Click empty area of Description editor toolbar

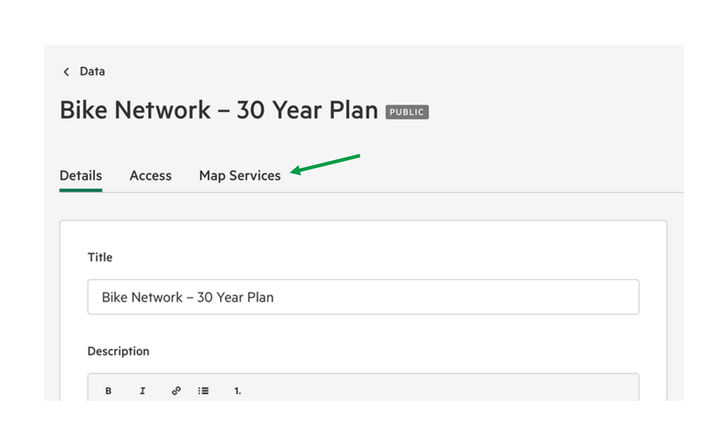click(436, 390)
